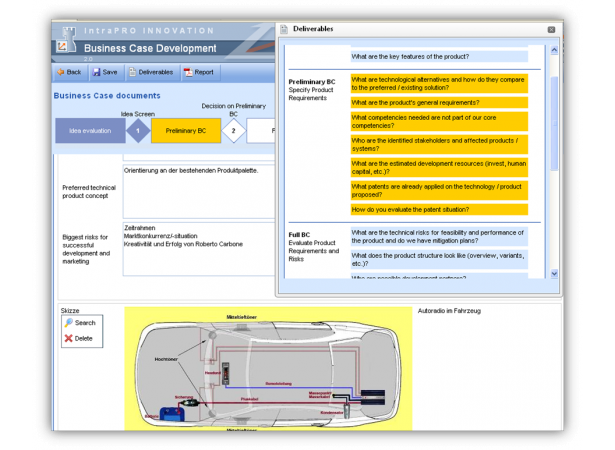Click the Deliverables scrollbar thumb
Viewport: 615px width, 450px height.
[554, 123]
